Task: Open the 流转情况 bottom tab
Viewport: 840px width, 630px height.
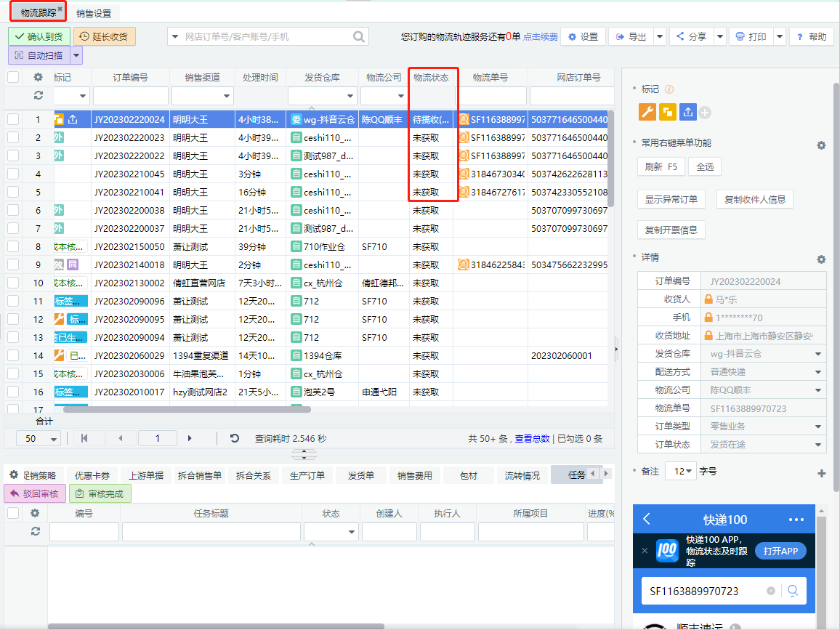Action: pyautogui.click(x=522, y=475)
